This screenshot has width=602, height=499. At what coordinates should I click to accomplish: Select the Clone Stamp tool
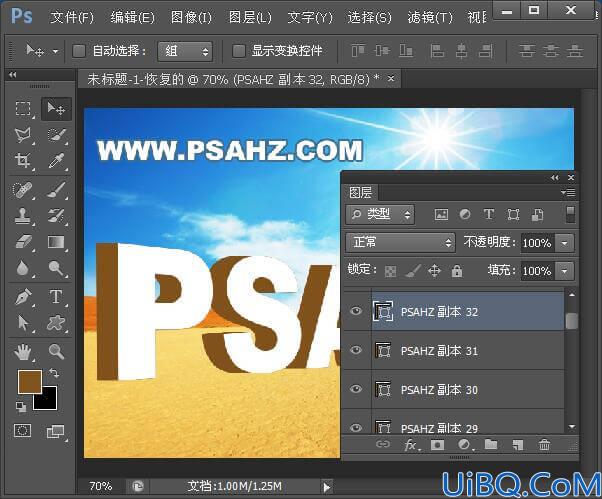[23, 216]
